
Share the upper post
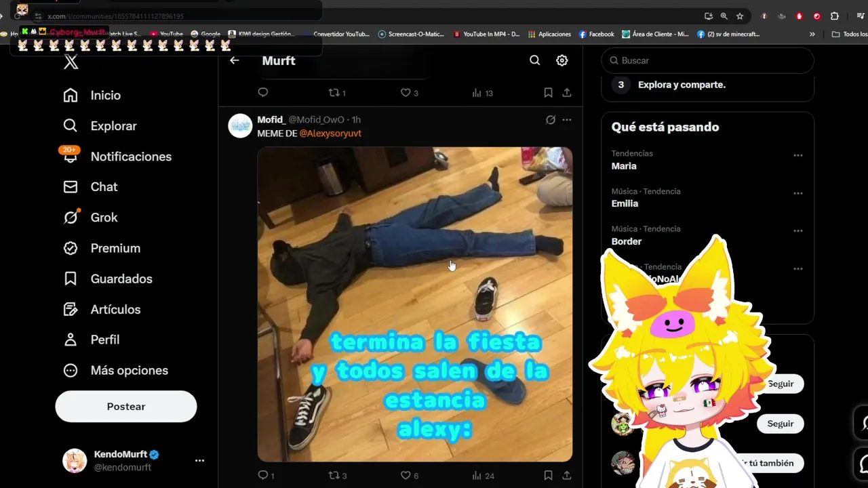pyautogui.click(x=567, y=93)
